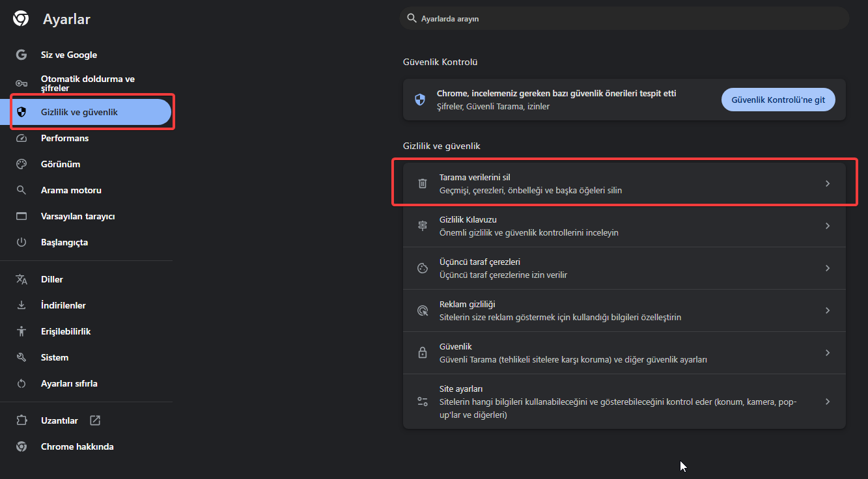Click the shield icon in Güvenlik Kontrolü card

click(x=420, y=100)
